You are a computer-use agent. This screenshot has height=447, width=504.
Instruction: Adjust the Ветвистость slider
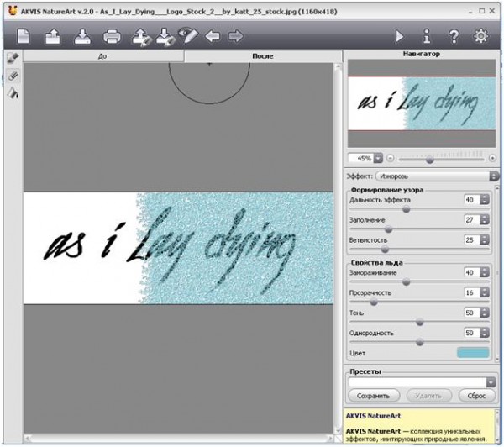coord(385,250)
